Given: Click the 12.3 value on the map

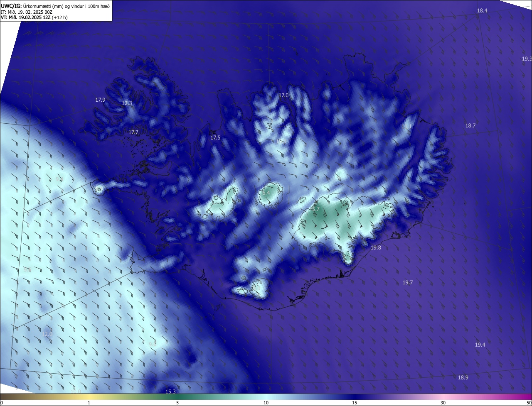Looking at the screenshot, I should click(127, 103).
